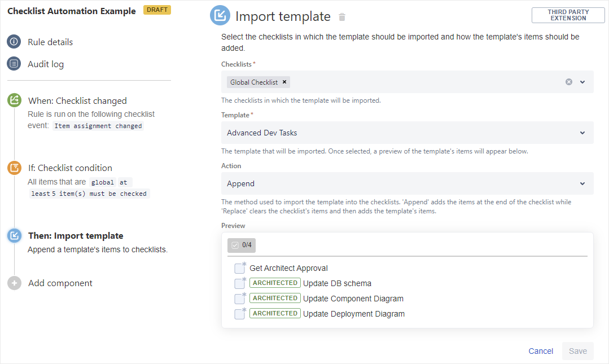Image resolution: width=609 pixels, height=364 pixels.
Task: Select the orange Checklist condition icon
Action: 14,168
